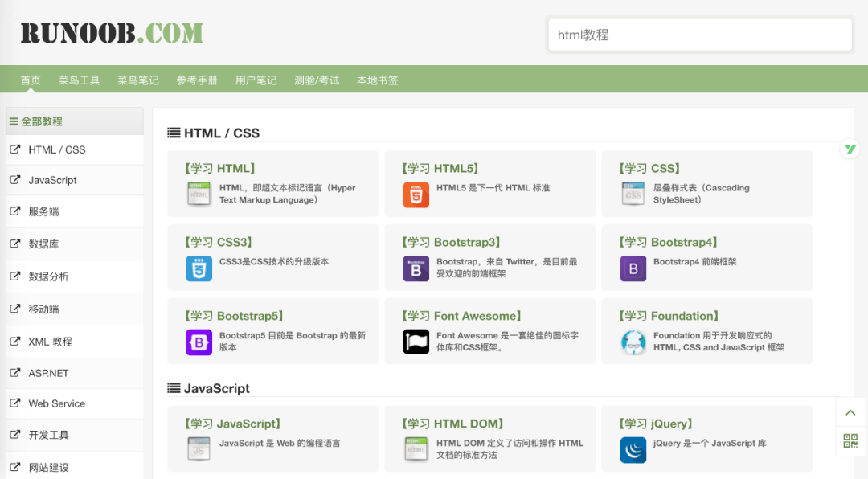Click the blue CSS3 shield icon
The width and height of the screenshot is (868, 479).
[x=199, y=268]
